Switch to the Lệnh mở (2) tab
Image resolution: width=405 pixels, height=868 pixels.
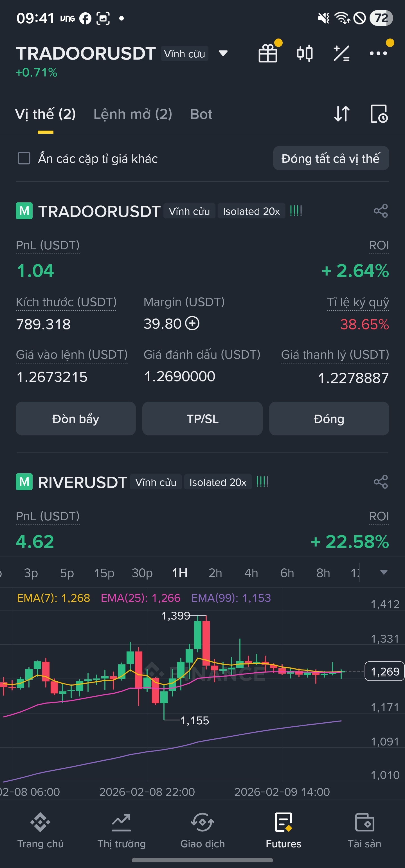pos(133,114)
